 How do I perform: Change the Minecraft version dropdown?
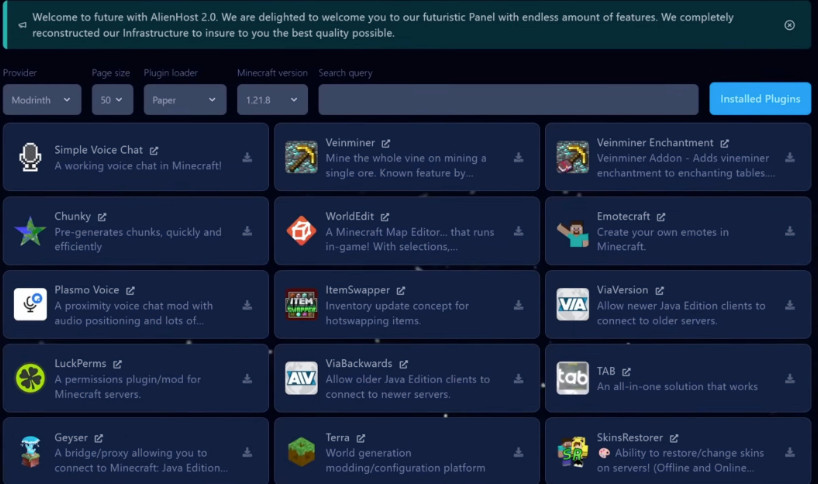point(272,100)
